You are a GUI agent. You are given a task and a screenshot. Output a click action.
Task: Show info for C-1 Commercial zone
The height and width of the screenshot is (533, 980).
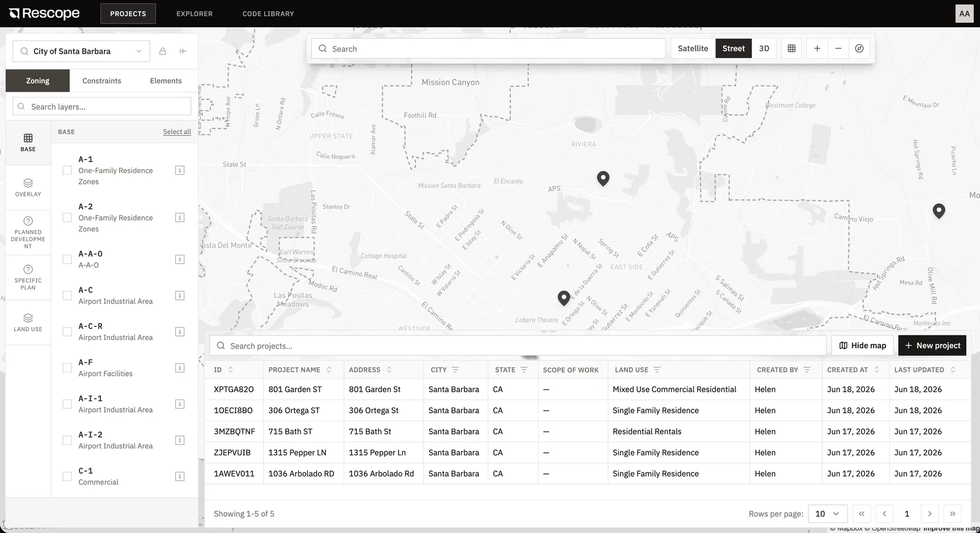point(180,476)
